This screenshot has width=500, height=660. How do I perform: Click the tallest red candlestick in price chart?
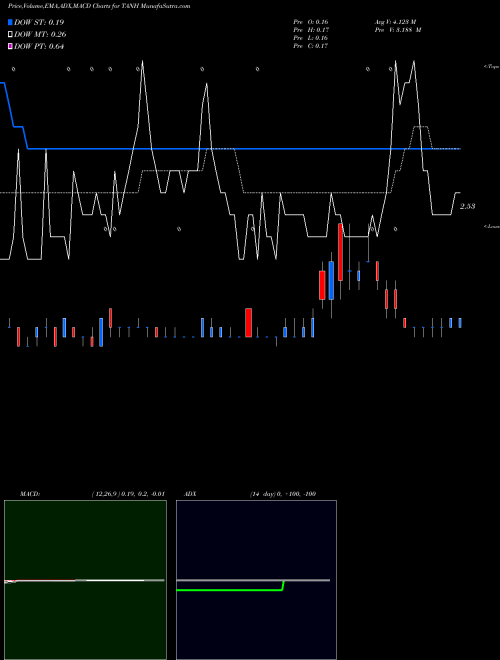point(340,252)
